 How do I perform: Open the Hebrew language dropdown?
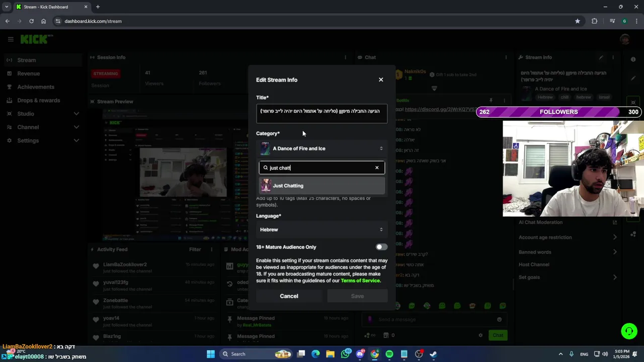322,229
